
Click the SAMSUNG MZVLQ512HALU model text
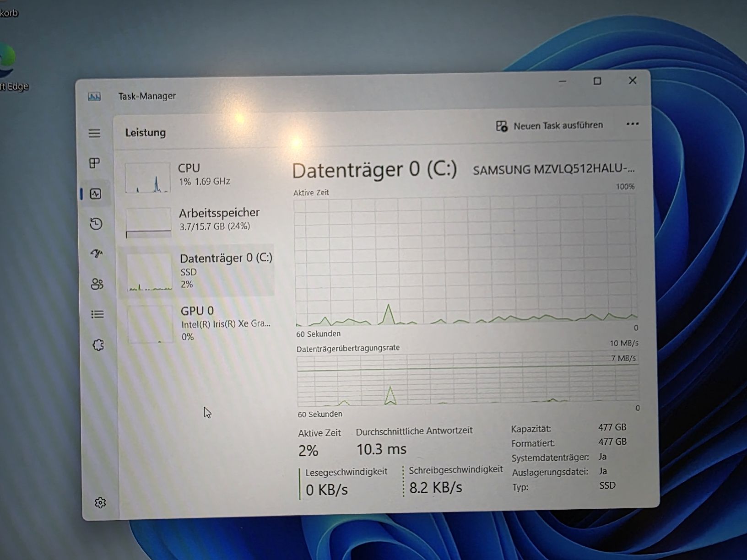click(x=554, y=169)
